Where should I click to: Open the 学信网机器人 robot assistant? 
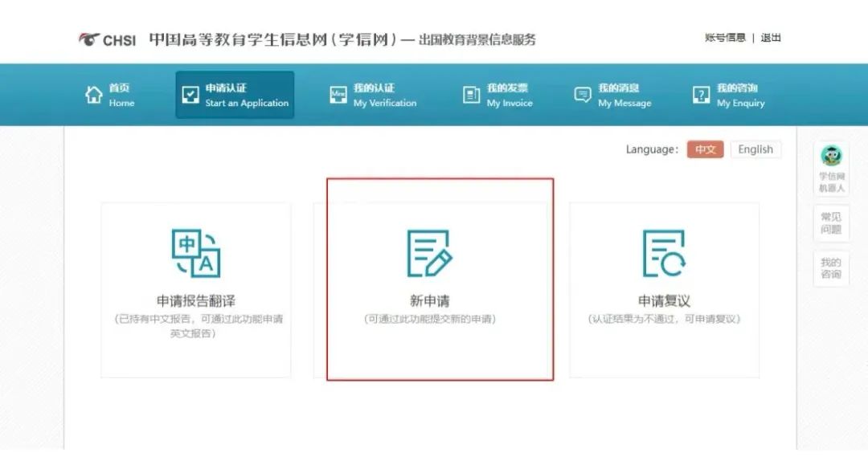coord(832,169)
